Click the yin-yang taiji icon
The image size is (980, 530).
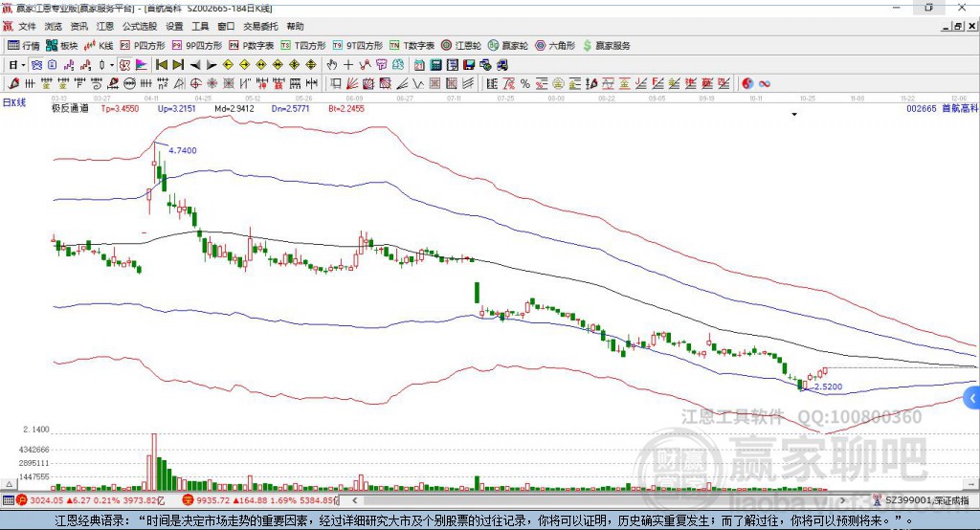pos(747,83)
